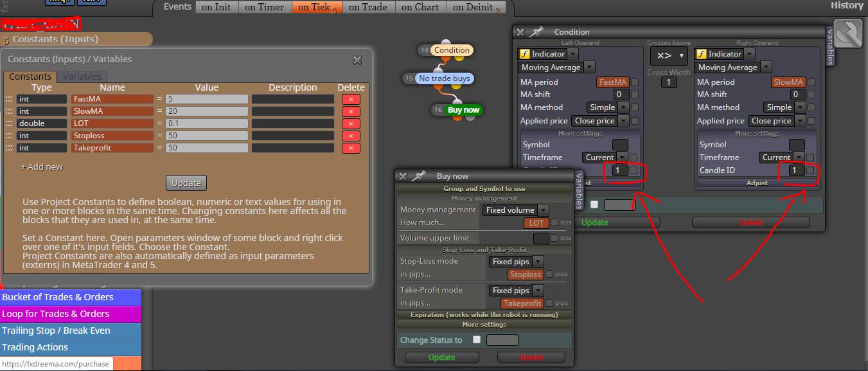The height and width of the screenshot is (371, 868).
Task: Open Trailing Stop / Break Even category
Action: coord(71,330)
